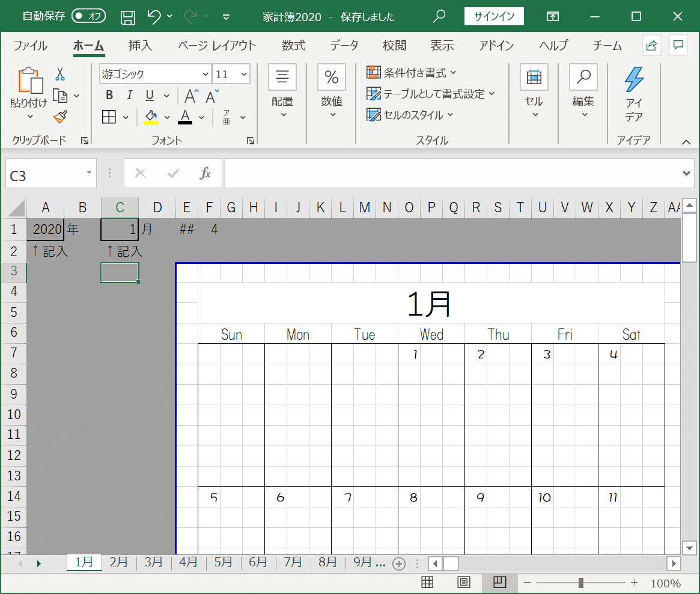Click the formula bar input field
The image size is (700, 594).
coord(452,173)
